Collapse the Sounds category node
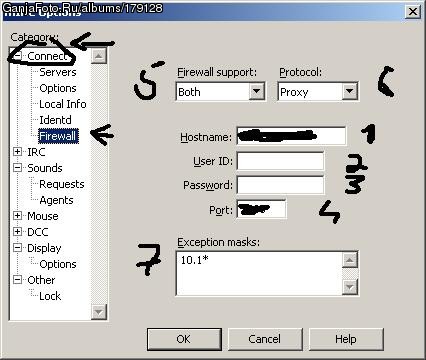This screenshot has height=360, width=426. coord(18,168)
